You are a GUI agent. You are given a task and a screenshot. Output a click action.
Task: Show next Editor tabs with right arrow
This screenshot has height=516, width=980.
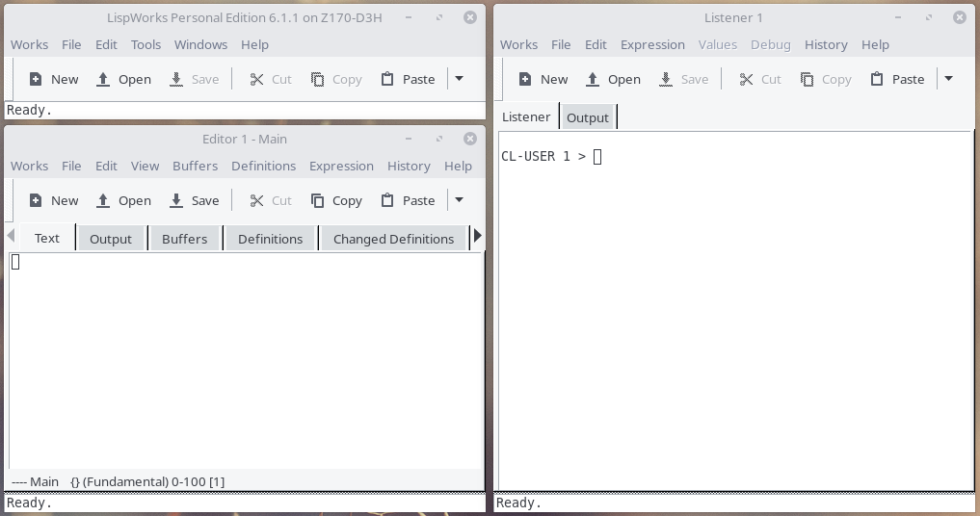pyautogui.click(x=478, y=236)
